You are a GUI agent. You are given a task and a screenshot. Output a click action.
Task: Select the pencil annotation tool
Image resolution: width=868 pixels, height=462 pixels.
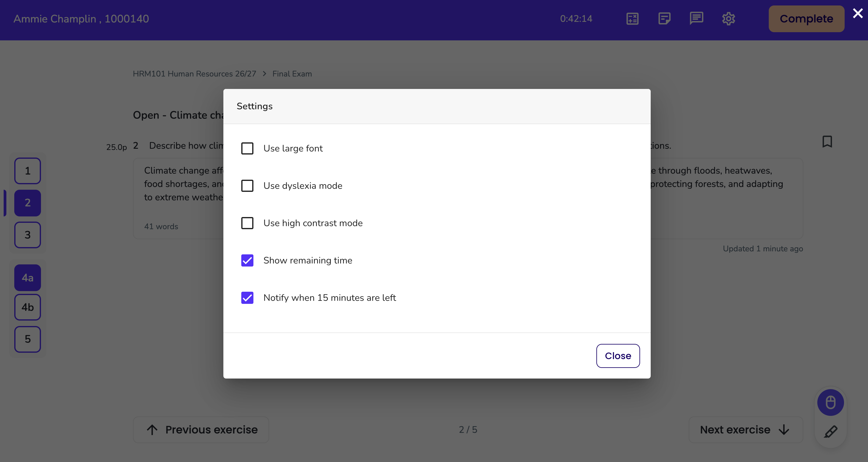click(830, 431)
